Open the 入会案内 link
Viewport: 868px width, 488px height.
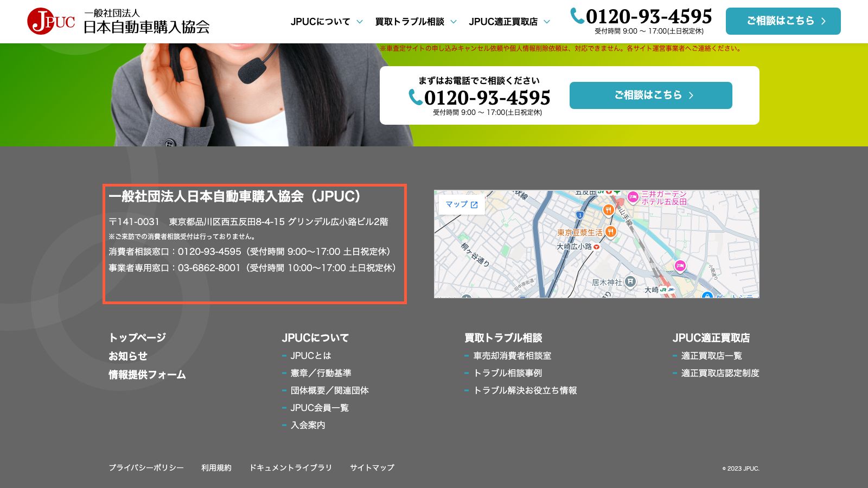308,425
